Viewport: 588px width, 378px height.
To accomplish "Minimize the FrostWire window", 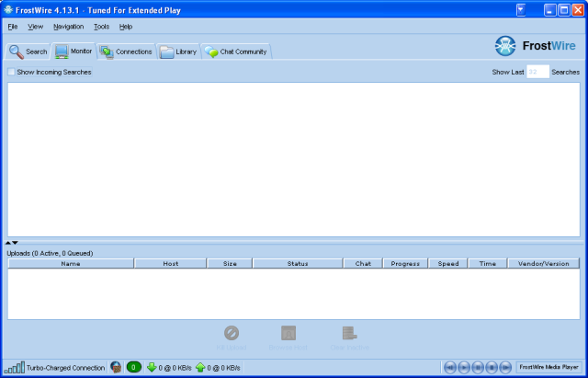I will point(550,10).
